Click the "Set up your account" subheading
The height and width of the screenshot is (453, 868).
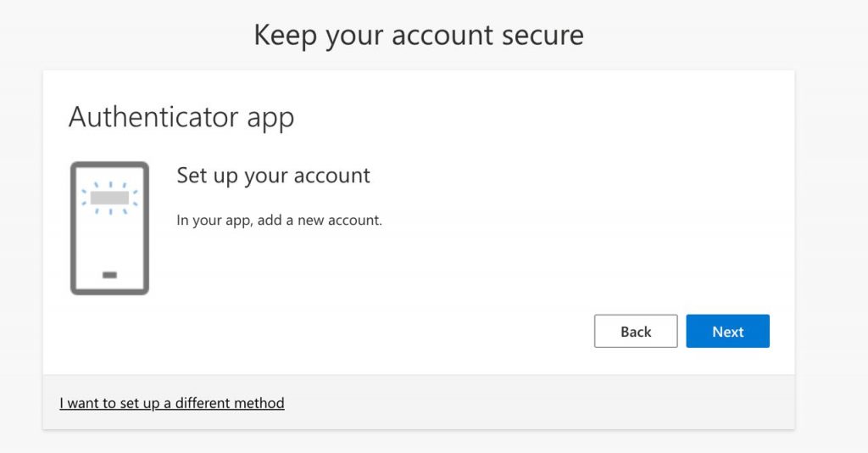pyautogui.click(x=273, y=176)
